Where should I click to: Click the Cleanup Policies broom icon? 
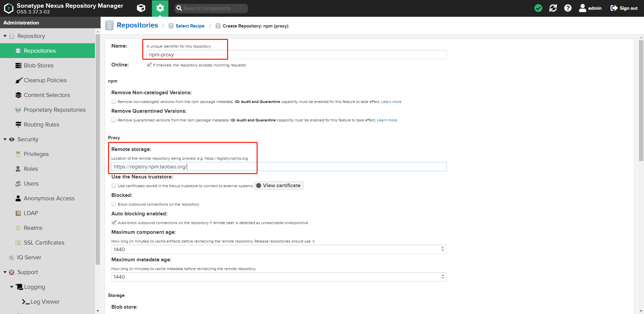point(18,80)
